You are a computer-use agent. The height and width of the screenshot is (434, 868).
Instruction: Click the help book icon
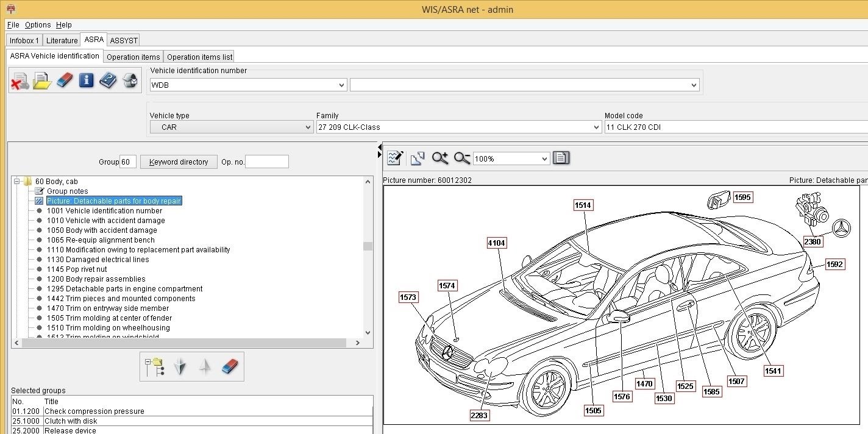108,80
